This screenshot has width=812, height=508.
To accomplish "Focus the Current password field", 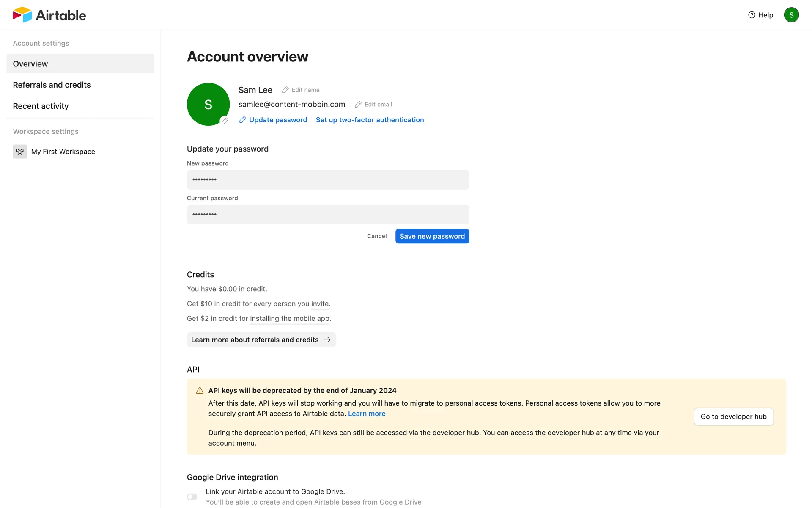I will pyautogui.click(x=328, y=215).
